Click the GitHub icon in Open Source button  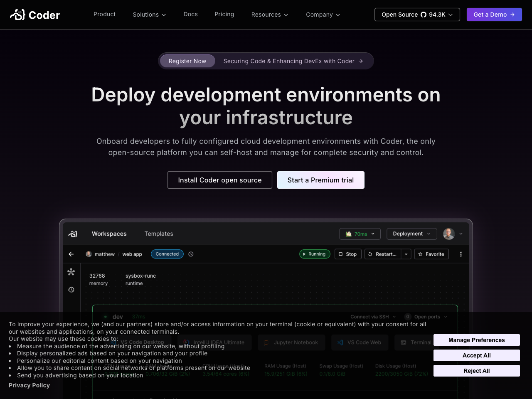[424, 15]
